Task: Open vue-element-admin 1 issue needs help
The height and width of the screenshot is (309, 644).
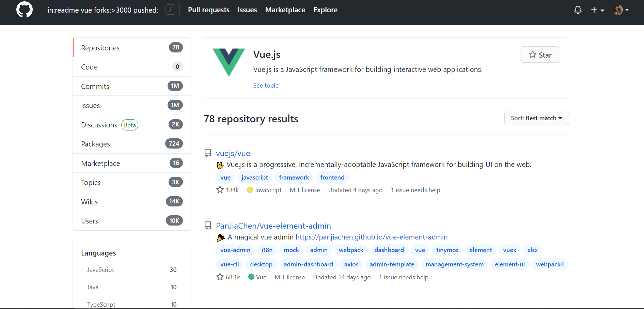Action: click(404, 277)
